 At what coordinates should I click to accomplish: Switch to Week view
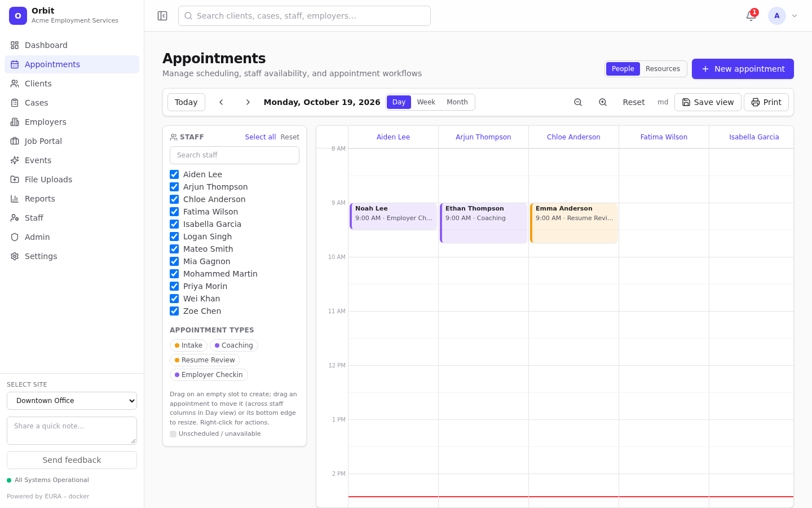coord(426,102)
